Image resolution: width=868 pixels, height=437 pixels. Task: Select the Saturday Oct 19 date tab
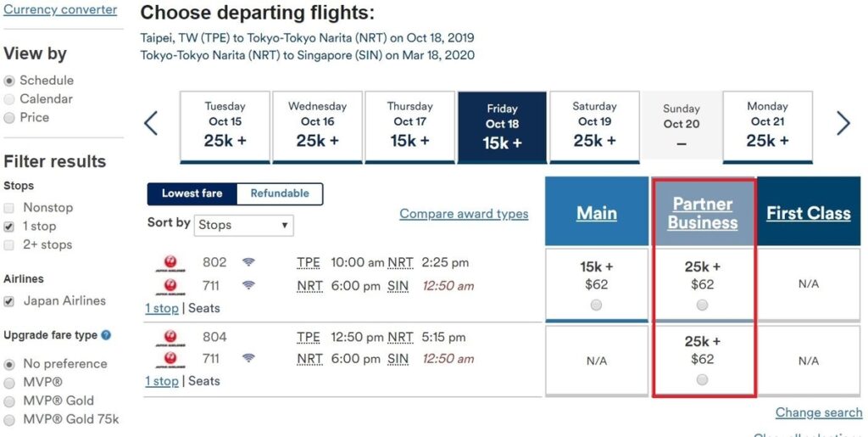[x=594, y=127]
